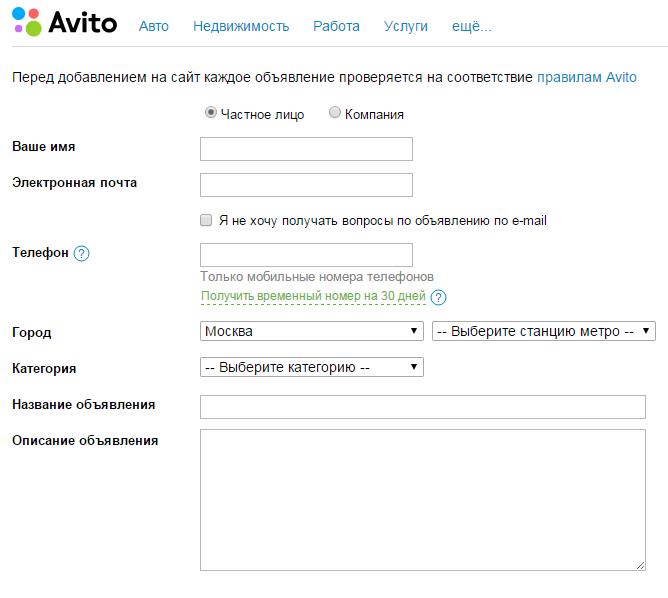The height and width of the screenshot is (598, 668).
Task: Focus the Электронная почта input field
Action: [x=306, y=185]
